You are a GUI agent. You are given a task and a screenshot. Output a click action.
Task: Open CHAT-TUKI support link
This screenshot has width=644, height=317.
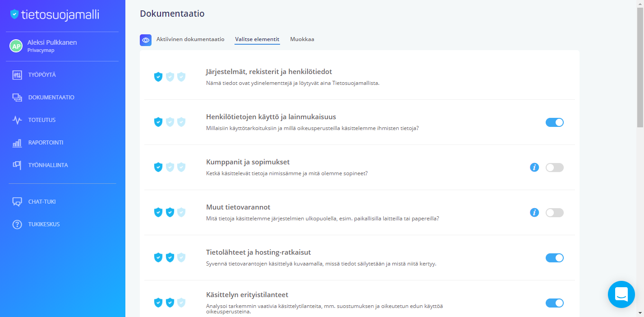[x=42, y=202]
